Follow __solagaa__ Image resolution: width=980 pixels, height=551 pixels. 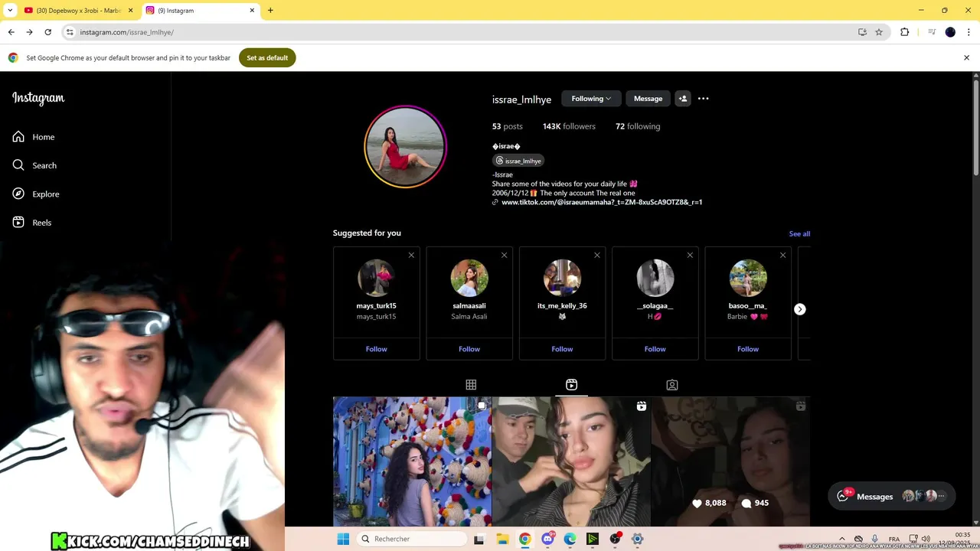pos(655,349)
